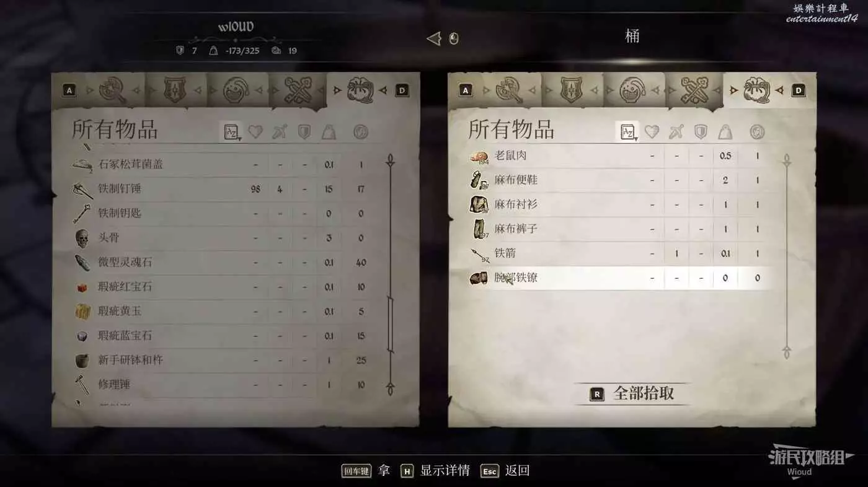868x487 pixels.
Task: Toggle A-Z sort order in left inventory
Action: pos(231,131)
